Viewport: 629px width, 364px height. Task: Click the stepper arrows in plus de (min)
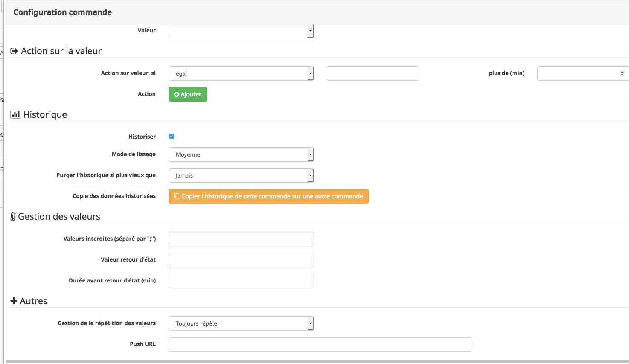(622, 73)
